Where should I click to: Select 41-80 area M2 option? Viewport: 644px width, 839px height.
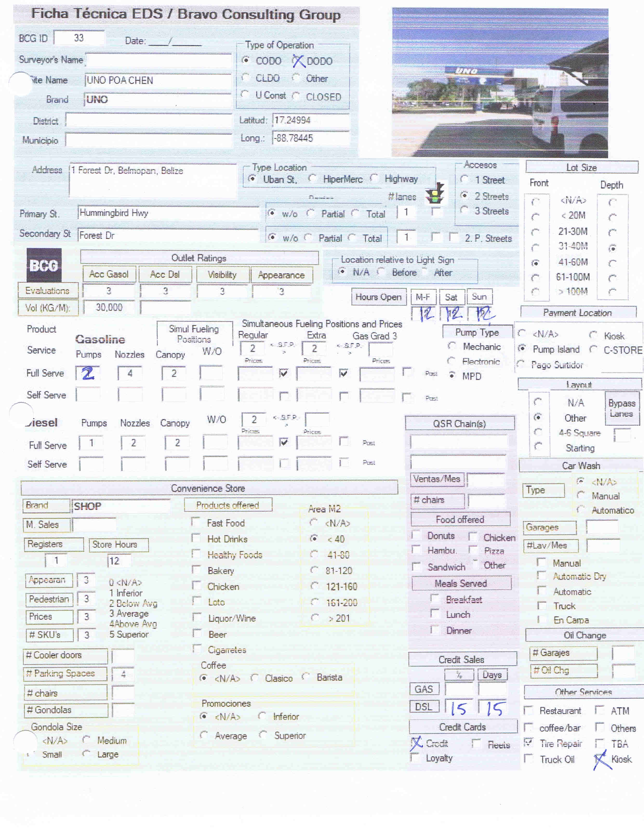coord(314,554)
